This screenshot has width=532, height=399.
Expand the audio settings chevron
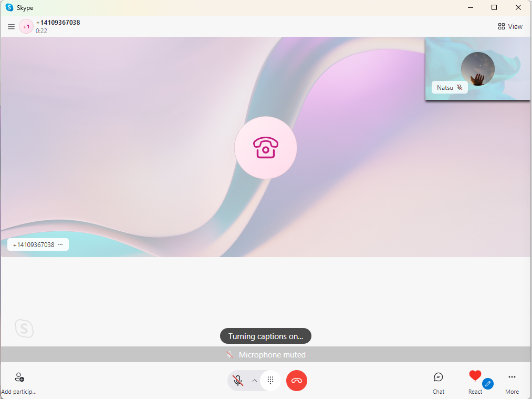(255, 380)
